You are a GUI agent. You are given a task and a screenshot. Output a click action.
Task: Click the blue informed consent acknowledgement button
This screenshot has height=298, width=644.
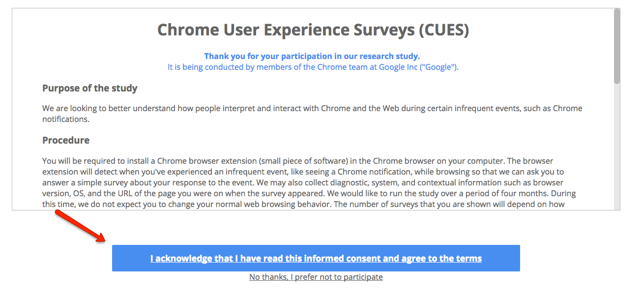coord(316,258)
